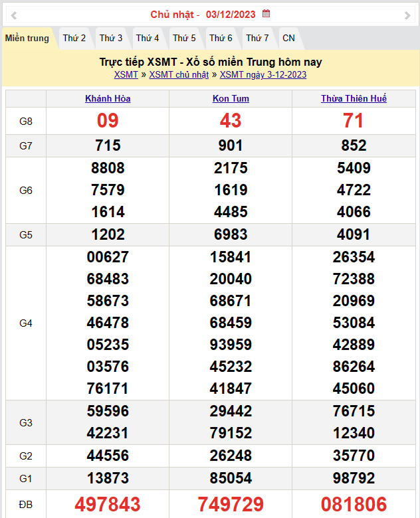Click G7 result 715
Viewport: 420px width, 518px height.
click(108, 145)
